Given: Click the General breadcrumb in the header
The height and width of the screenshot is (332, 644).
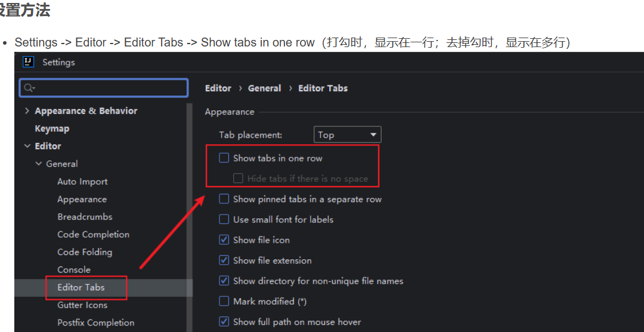Looking at the screenshot, I should point(265,88).
